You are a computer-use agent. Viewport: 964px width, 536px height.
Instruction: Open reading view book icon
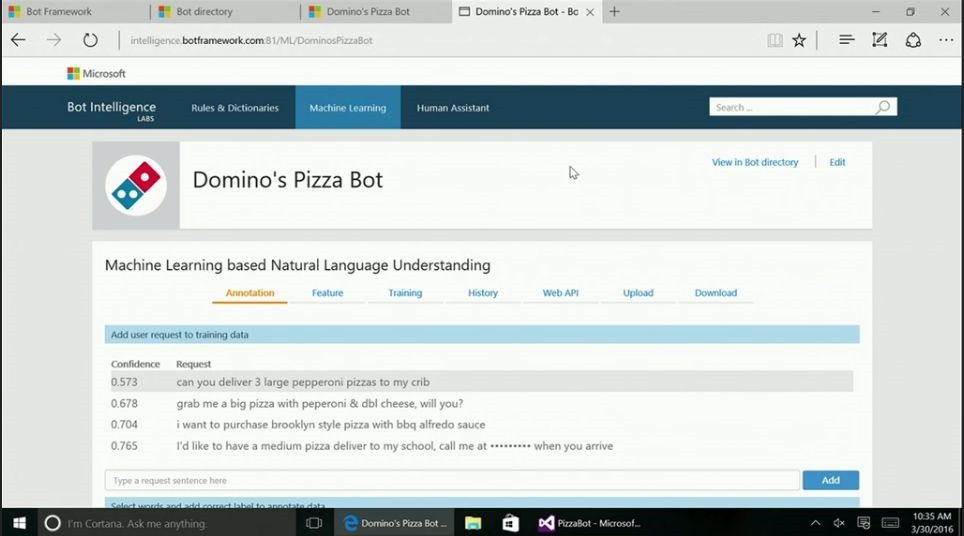point(775,41)
